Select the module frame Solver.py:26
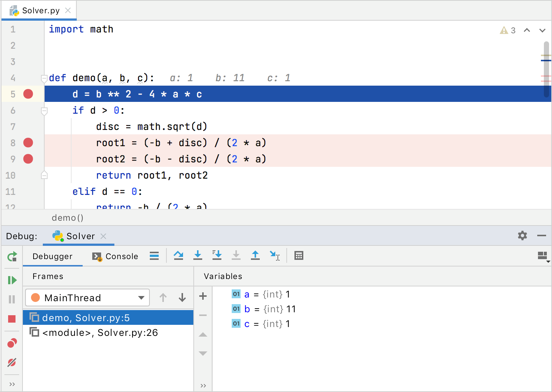Screen dimensions: 552x392 pos(100,332)
